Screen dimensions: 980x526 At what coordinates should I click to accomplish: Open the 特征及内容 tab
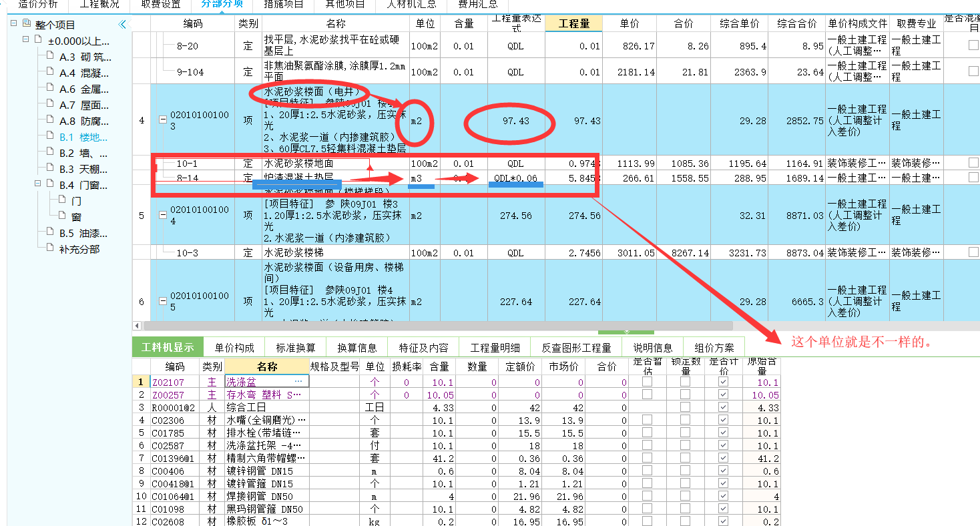click(424, 347)
